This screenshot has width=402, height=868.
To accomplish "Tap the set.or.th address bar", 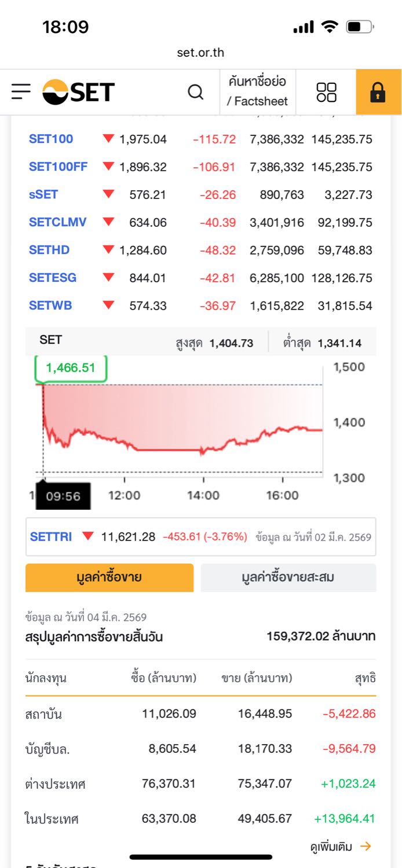I will (x=200, y=53).
